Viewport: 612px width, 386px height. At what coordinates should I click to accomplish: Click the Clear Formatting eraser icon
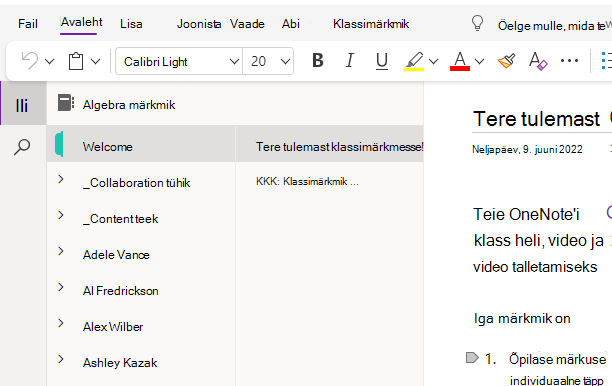(x=538, y=61)
